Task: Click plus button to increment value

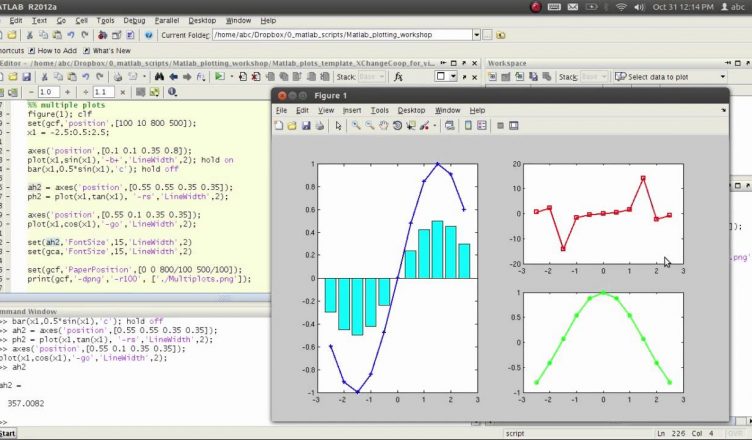Action: 67,92
